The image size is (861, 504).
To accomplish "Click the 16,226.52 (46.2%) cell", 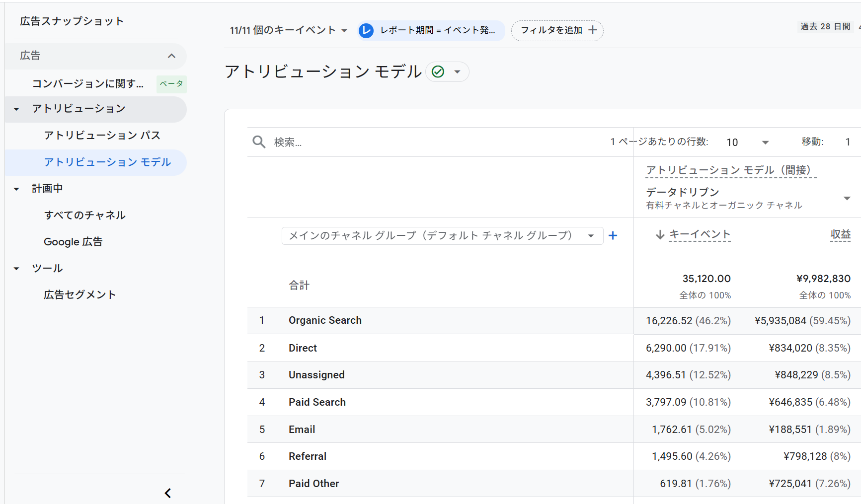I will (688, 321).
